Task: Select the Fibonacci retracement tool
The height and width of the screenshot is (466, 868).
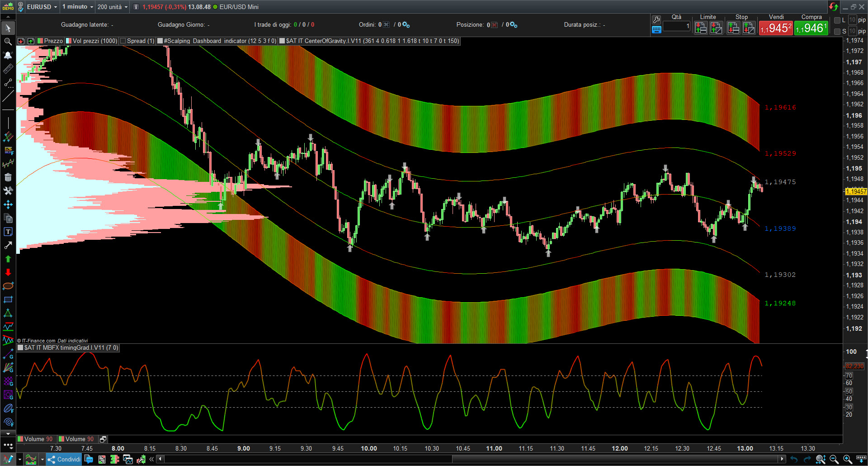Action: 8,150
